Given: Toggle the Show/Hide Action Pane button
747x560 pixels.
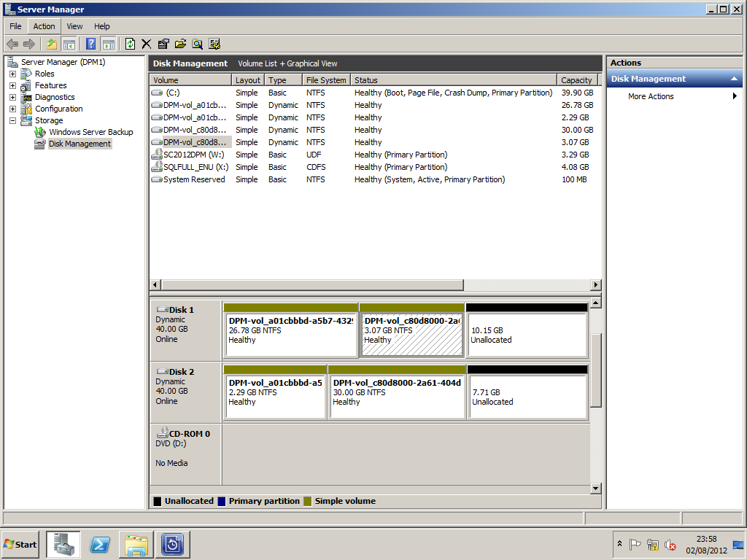Looking at the screenshot, I should click(109, 44).
